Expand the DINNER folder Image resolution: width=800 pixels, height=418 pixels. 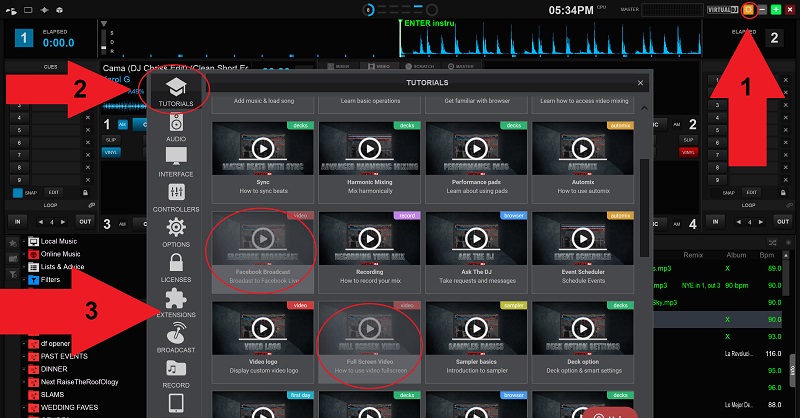coord(23,369)
